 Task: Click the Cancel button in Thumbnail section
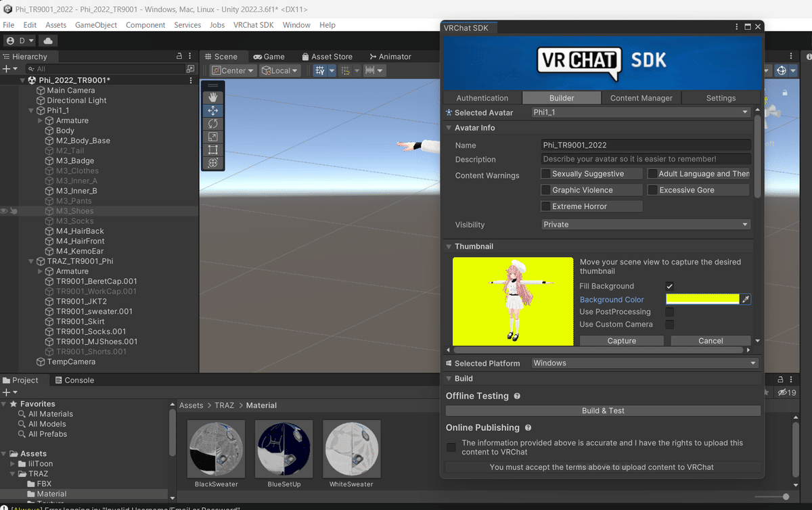coord(710,341)
